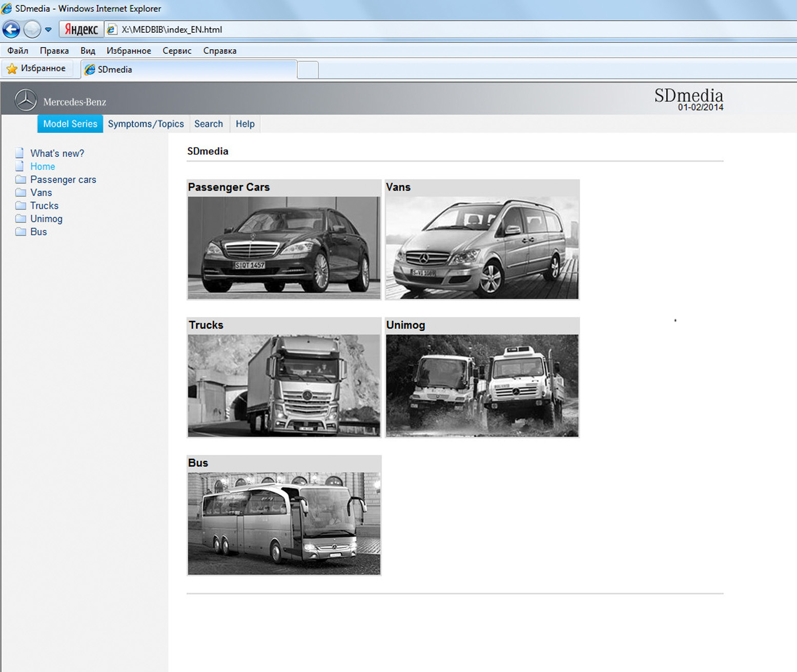
Task: Click the What's new page icon
Action: (19, 153)
